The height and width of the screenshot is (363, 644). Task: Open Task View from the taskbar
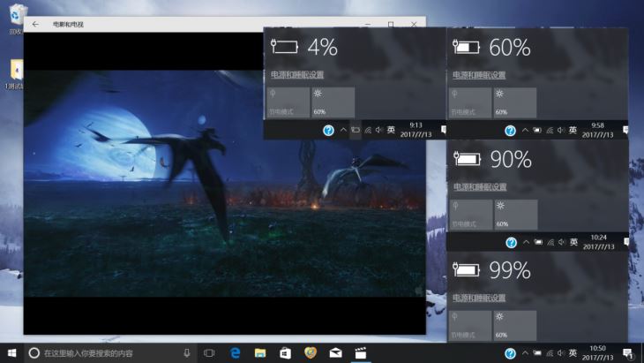click(209, 352)
